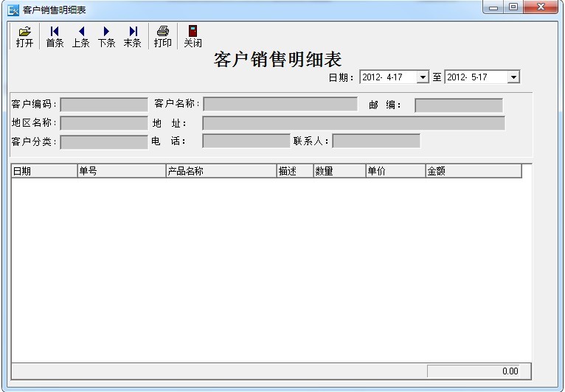Click the 描述 column header
The width and height of the screenshot is (565, 392).
[x=295, y=171]
